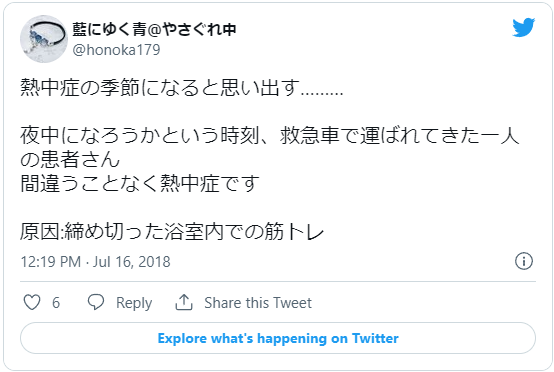Click the Twitter bird logo

tap(524, 28)
